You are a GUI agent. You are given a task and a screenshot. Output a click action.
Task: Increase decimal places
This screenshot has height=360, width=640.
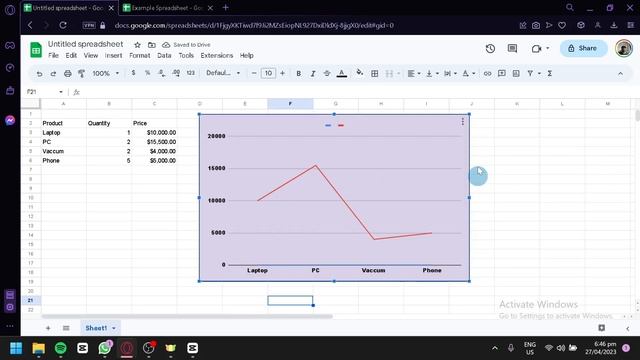176,73
